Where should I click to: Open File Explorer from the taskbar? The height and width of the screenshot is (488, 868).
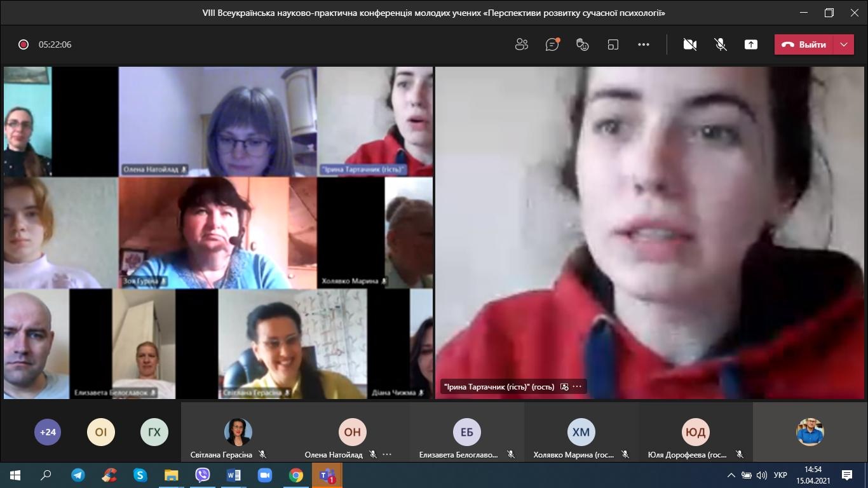pyautogui.click(x=172, y=475)
